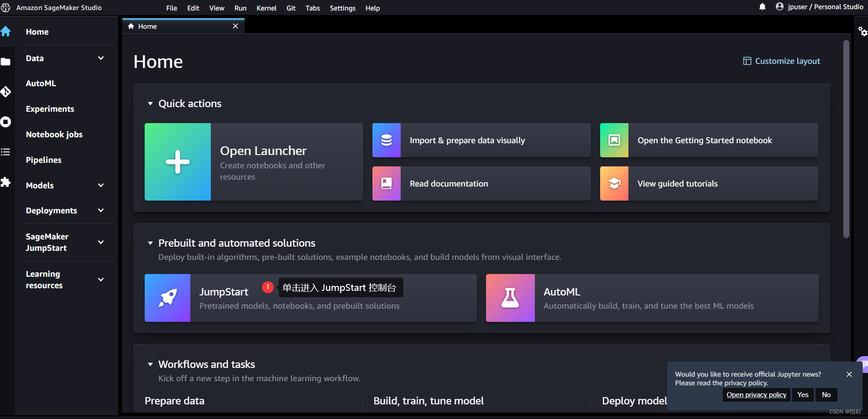This screenshot has width=868, height=419.
Task: Click the guided tutorials graduation cap icon
Action: pos(614,183)
